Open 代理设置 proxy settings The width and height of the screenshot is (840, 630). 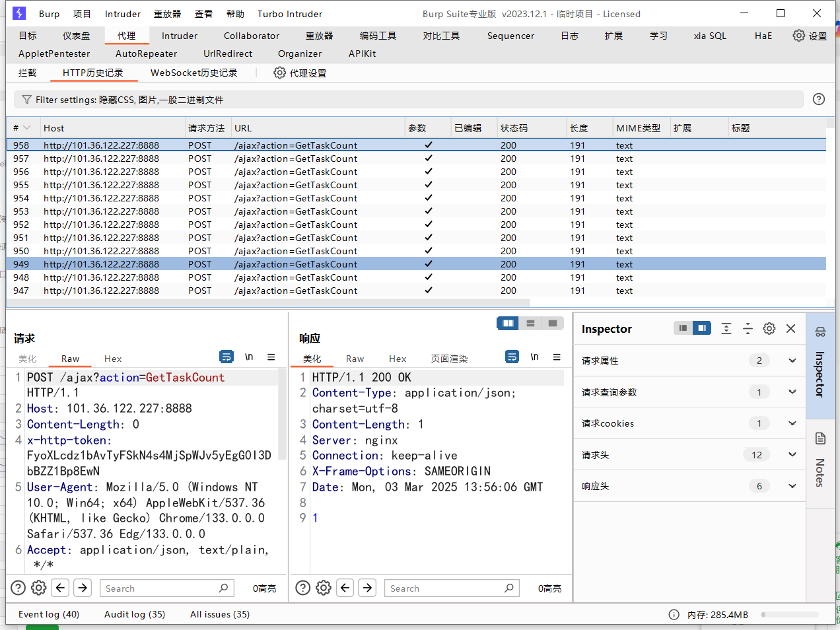(300, 73)
